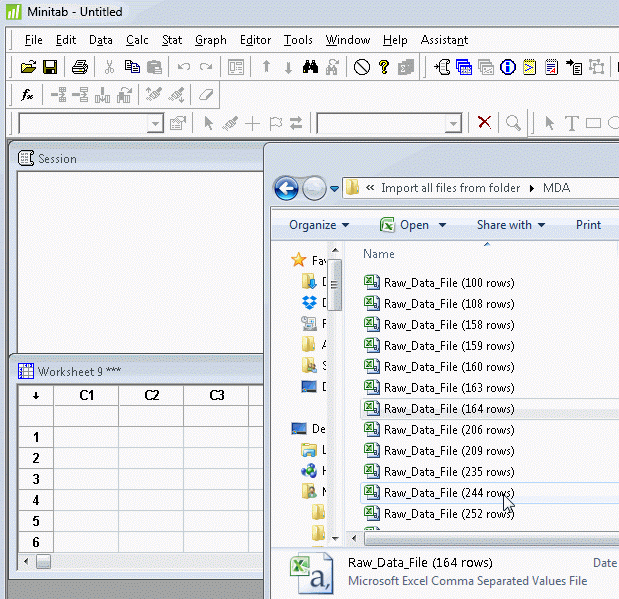Click the Worksheets folder blue windows icon
619x599 pixels.
point(464,67)
